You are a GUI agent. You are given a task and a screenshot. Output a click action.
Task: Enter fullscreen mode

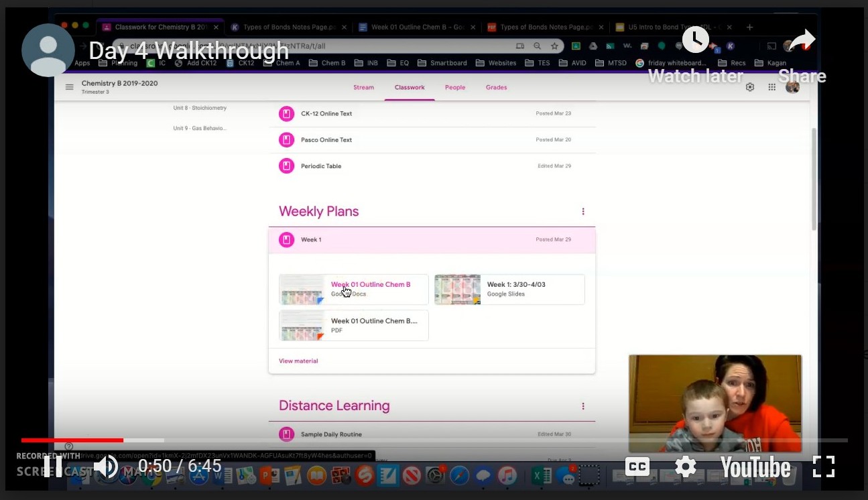(823, 466)
